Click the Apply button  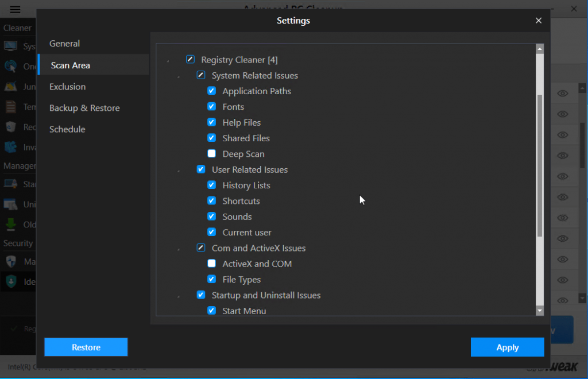(508, 347)
